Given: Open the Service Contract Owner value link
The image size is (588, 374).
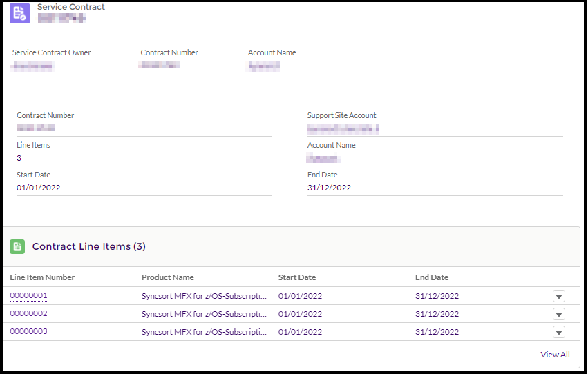Looking at the screenshot, I should point(33,66).
